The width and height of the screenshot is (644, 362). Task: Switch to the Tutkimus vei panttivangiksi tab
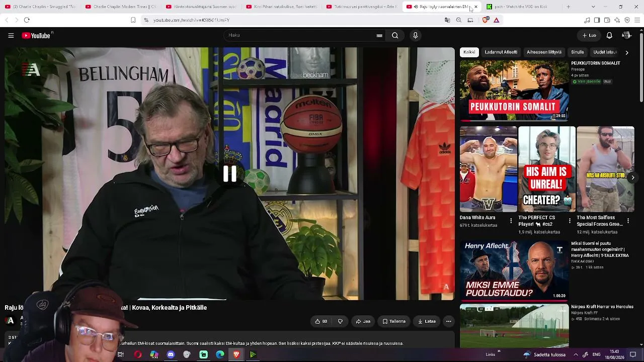pos(362,7)
